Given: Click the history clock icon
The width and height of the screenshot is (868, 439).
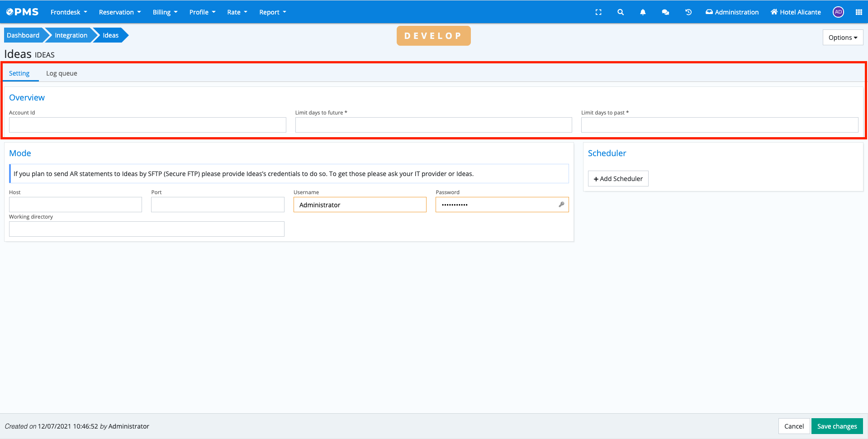Looking at the screenshot, I should coord(688,12).
